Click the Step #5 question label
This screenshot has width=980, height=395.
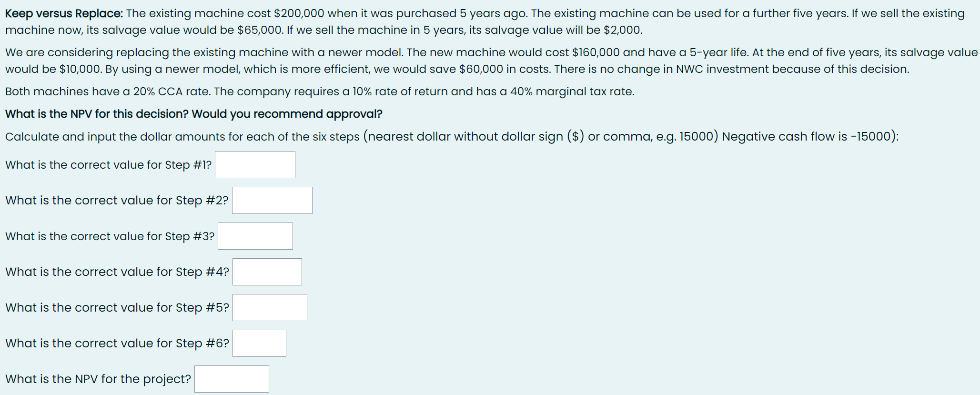(117, 307)
